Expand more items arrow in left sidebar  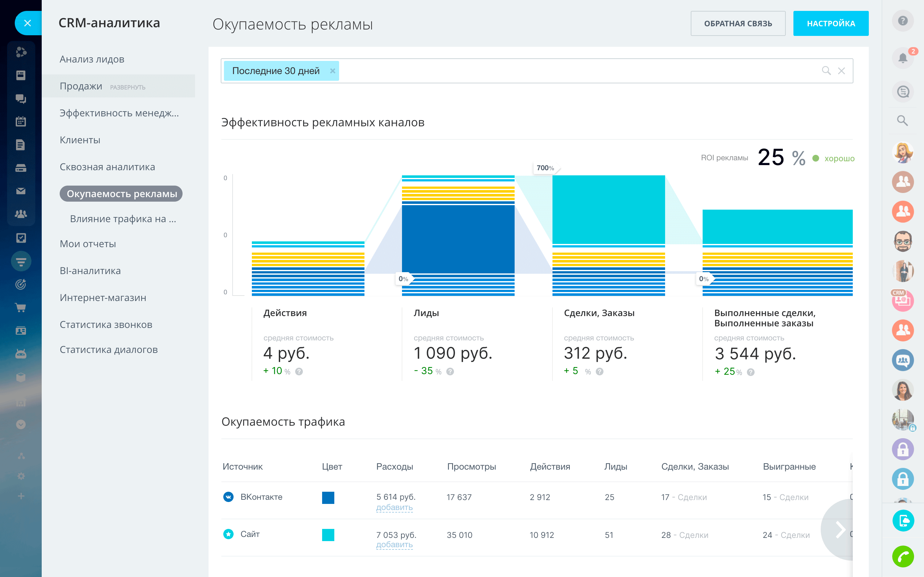coord(21,424)
